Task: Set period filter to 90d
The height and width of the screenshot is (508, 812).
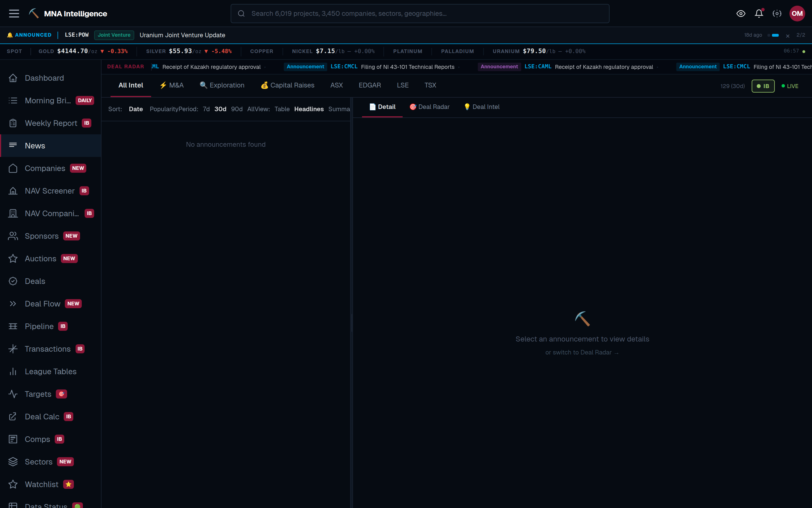Action: tap(237, 109)
